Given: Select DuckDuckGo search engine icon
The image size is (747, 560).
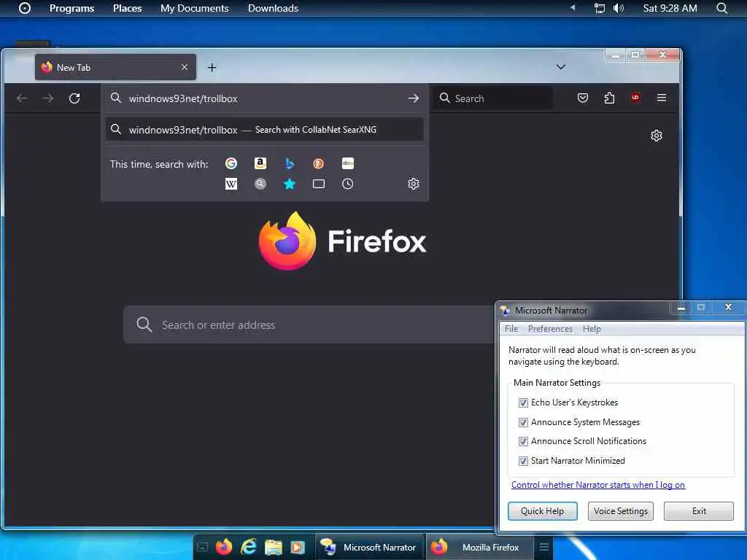Looking at the screenshot, I should click(318, 163).
